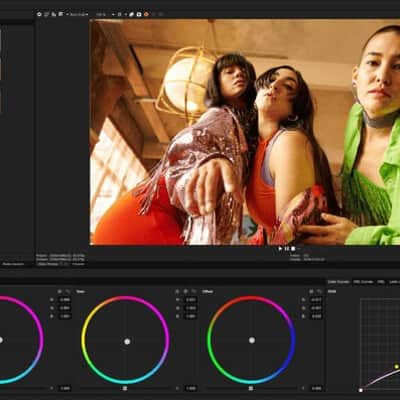
Task: Open the HSL tab next to HSL Curves
Action: coord(381,282)
